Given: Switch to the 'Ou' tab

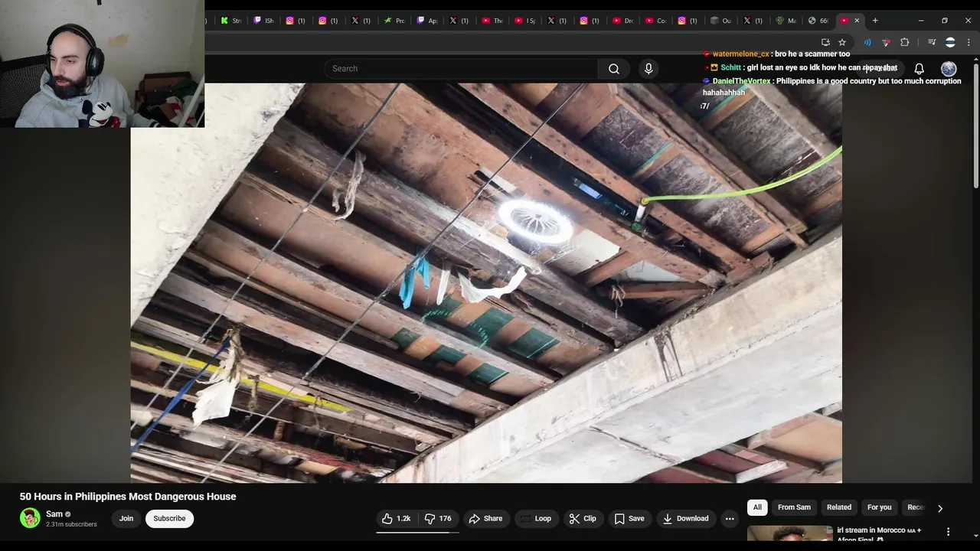Looking at the screenshot, I should (721, 21).
